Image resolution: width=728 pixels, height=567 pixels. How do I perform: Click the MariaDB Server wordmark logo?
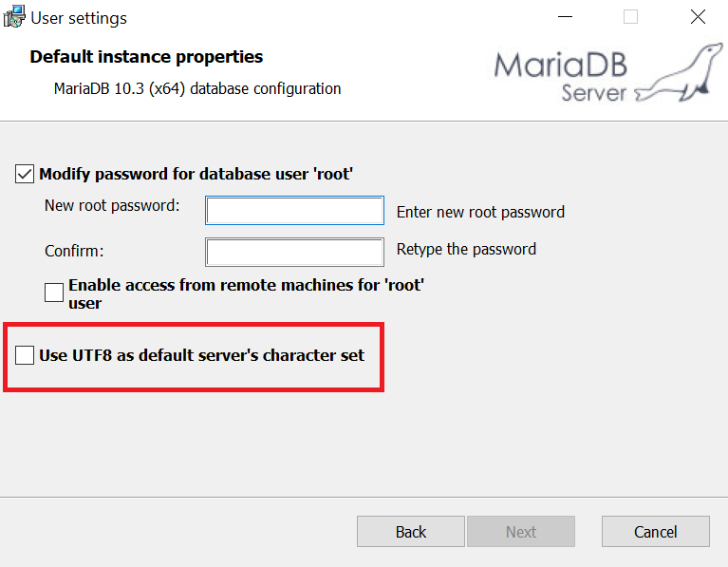click(x=561, y=76)
